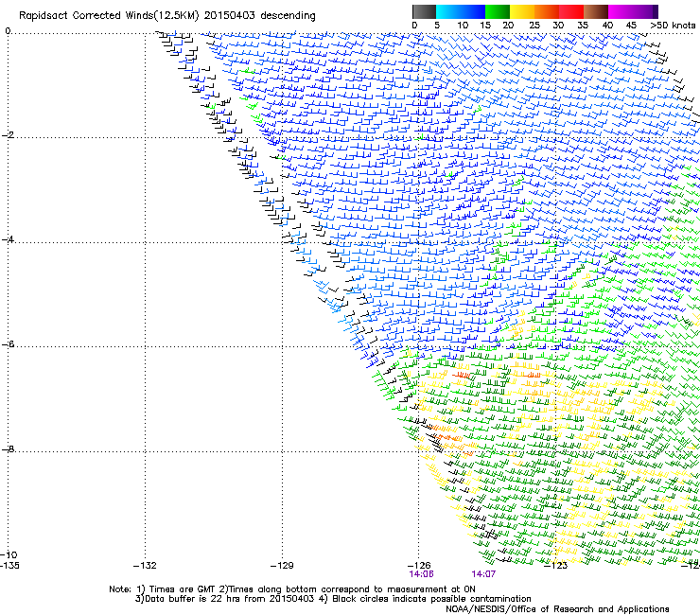Click latitude axis label '-6'
The image size is (700, 615).
tap(8, 344)
